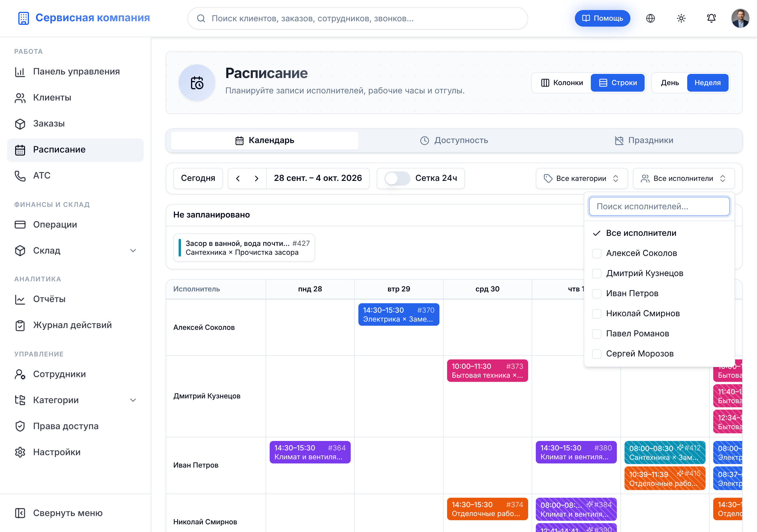The width and height of the screenshot is (757, 532).
Task: Open Клиенты in the sidebar
Action: [75, 98]
